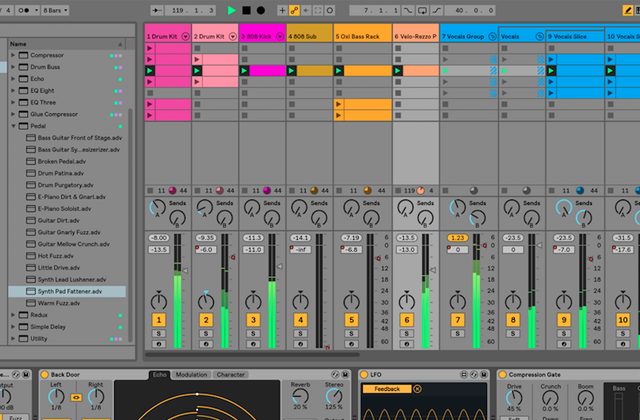Viewport: 640px width, 420px height.
Task: Click the Stop button in transport
Action: (x=247, y=10)
